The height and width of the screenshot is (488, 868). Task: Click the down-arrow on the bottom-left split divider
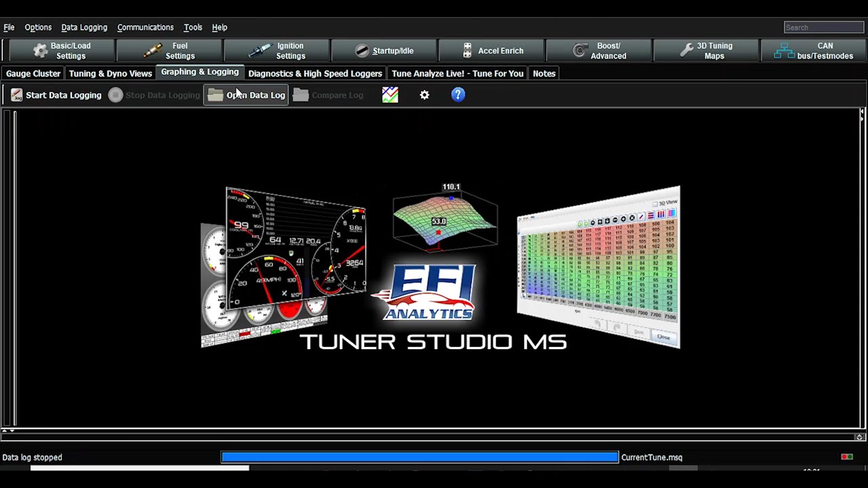12,430
